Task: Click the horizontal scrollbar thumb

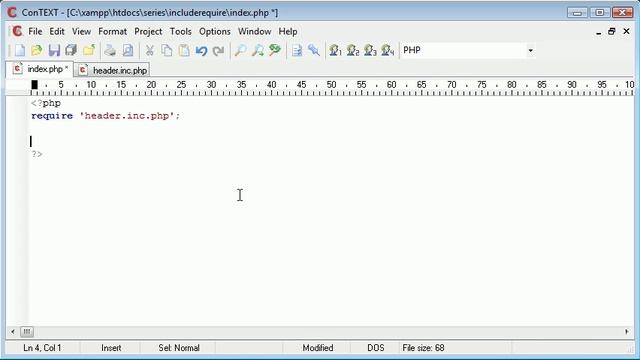Action: coord(27,332)
